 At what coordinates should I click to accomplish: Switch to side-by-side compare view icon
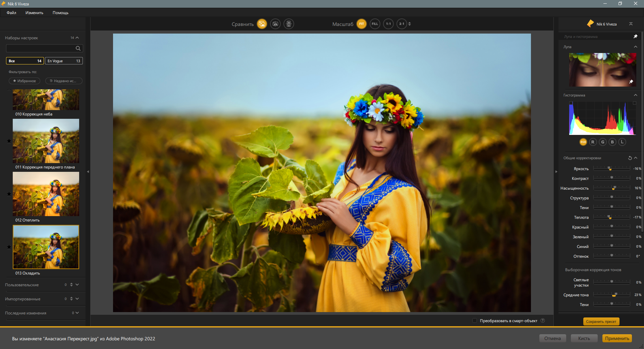[289, 24]
